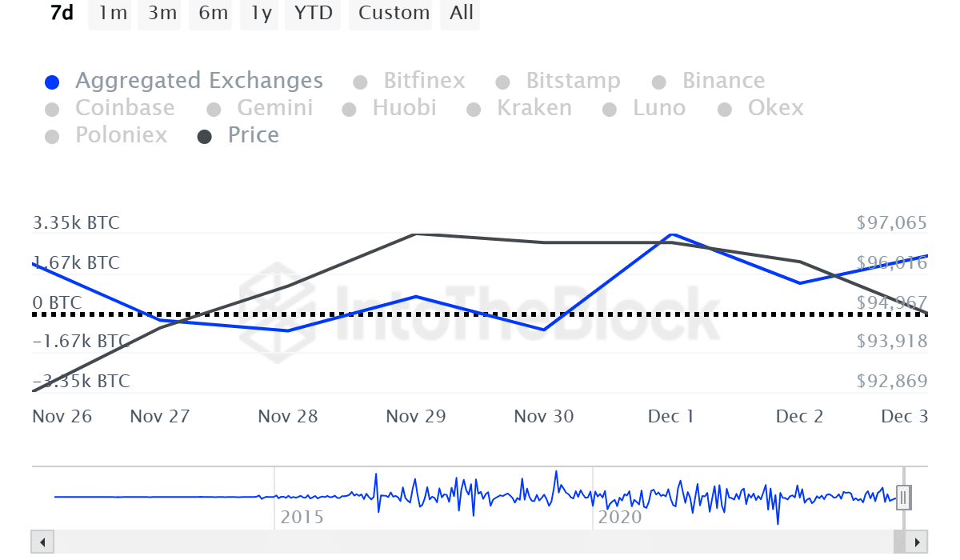Select the 7d time range

(62, 14)
